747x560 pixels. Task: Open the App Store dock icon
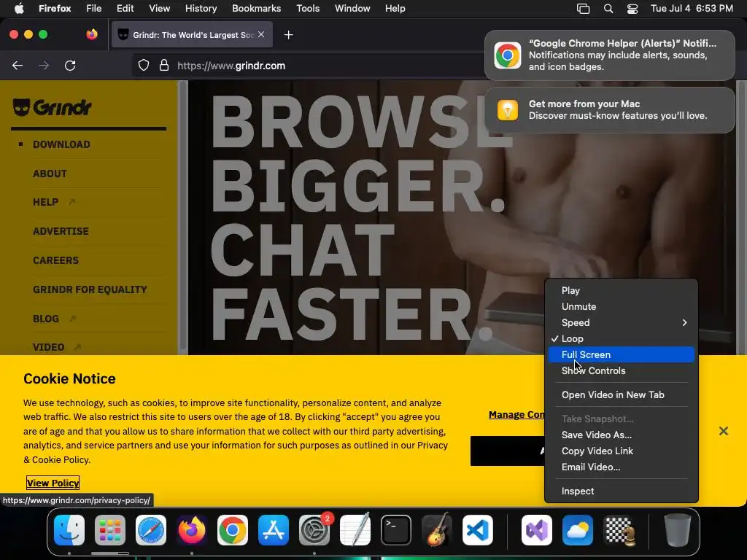tap(274, 530)
